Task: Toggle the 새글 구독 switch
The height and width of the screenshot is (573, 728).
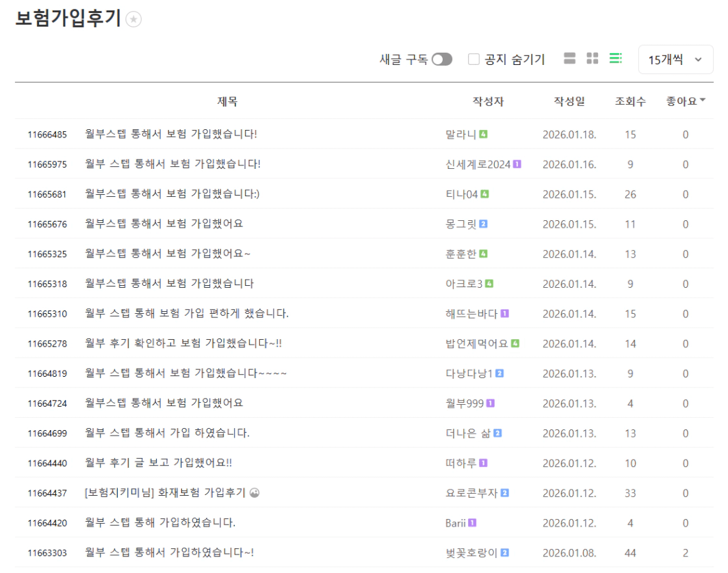Action: point(442,59)
